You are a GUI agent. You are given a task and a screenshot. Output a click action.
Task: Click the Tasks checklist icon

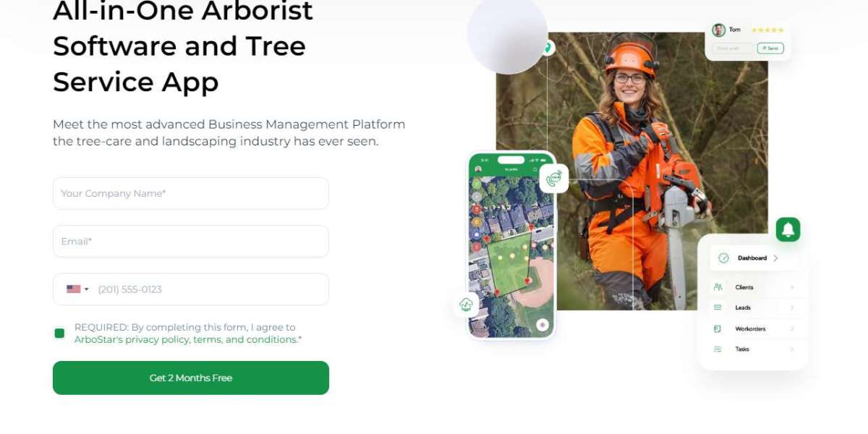pos(718,349)
